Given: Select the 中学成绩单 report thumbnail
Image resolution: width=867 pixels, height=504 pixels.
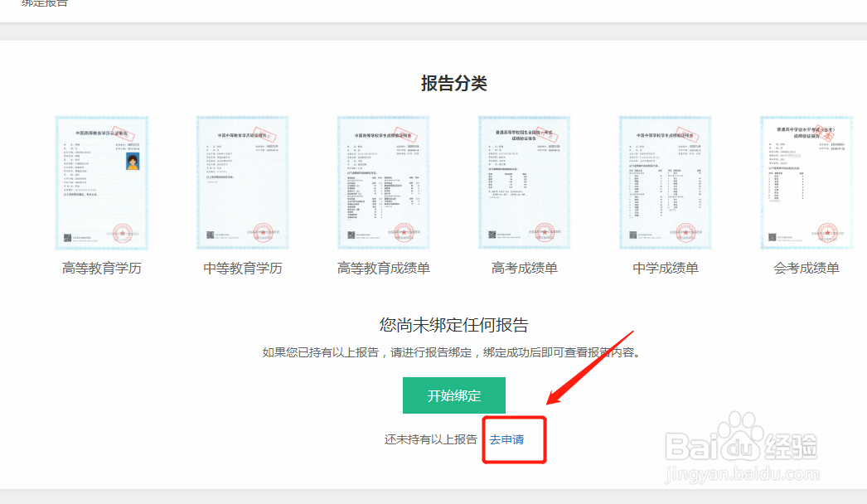Looking at the screenshot, I should pyautogui.click(x=666, y=183).
